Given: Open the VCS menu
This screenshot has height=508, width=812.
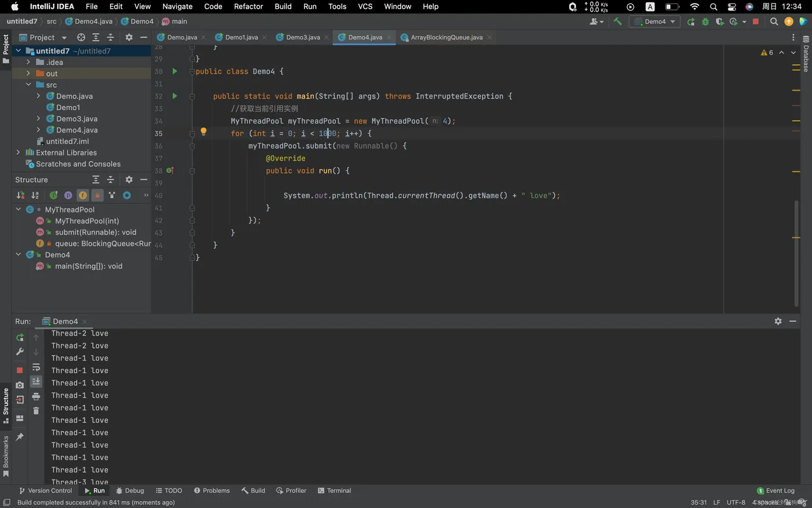Looking at the screenshot, I should click(x=365, y=6).
